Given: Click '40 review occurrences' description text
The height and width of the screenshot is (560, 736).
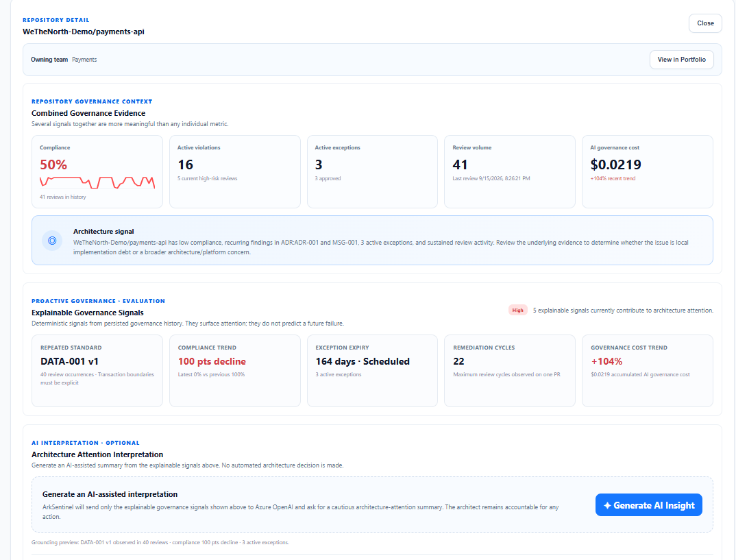Looking at the screenshot, I should (x=97, y=378).
